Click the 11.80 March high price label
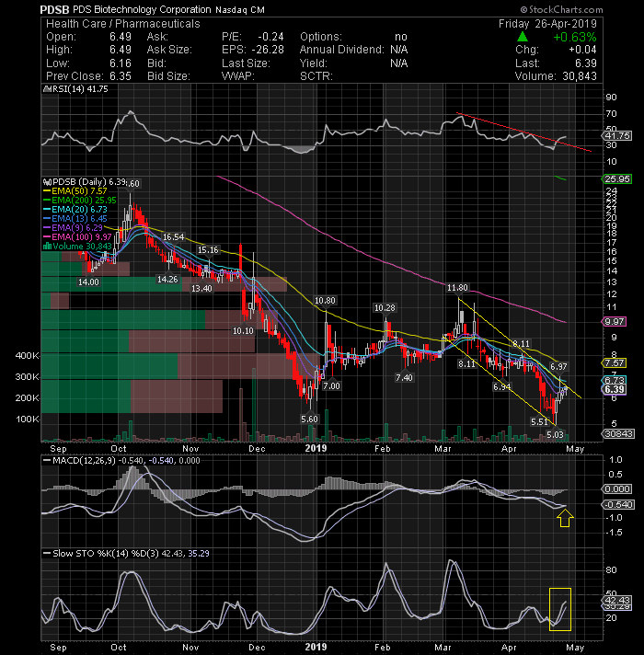644x655 pixels. pos(457,288)
